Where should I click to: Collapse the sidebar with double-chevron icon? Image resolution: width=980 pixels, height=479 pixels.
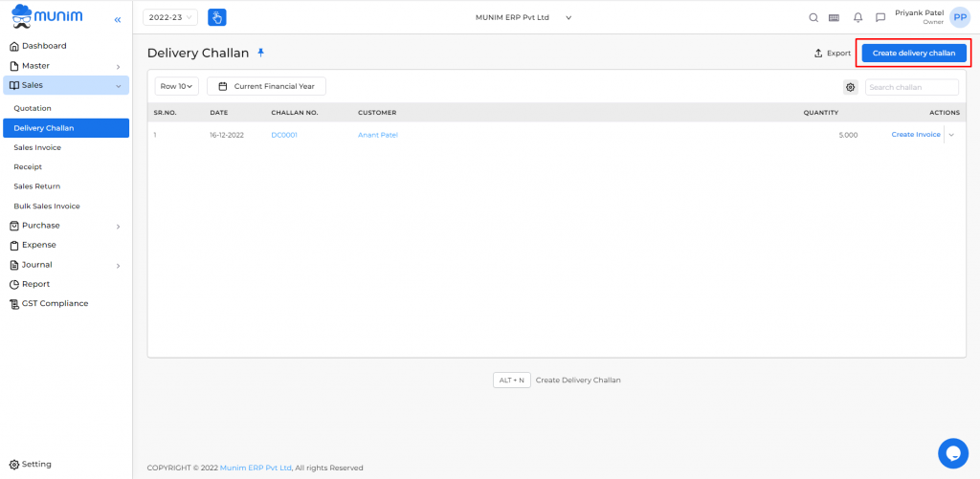click(x=117, y=19)
